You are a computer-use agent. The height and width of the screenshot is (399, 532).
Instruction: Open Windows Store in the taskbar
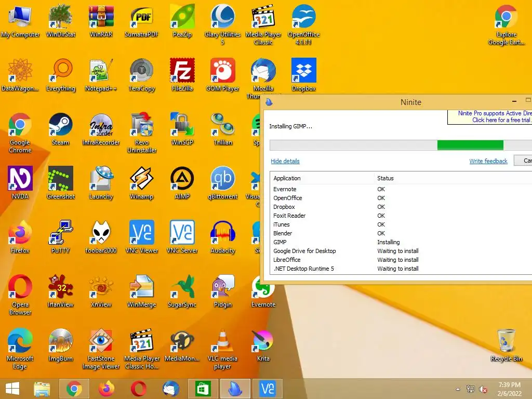click(x=203, y=389)
